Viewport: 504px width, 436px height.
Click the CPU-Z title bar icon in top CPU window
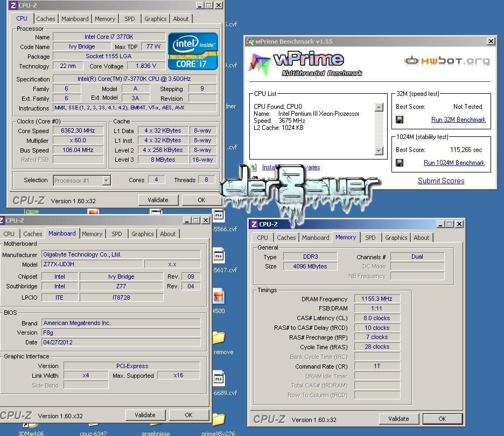13,5
